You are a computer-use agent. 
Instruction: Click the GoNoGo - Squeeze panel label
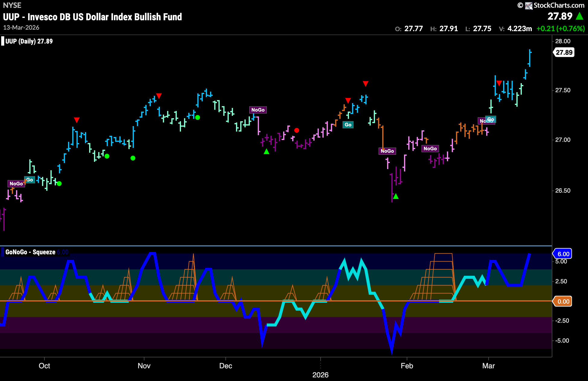[x=30, y=252]
